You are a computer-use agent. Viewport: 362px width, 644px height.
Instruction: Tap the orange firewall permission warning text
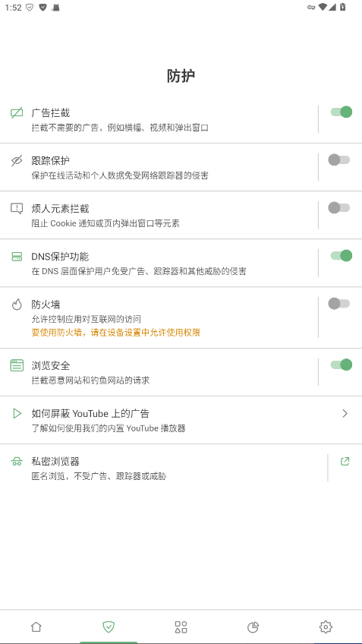tap(116, 333)
